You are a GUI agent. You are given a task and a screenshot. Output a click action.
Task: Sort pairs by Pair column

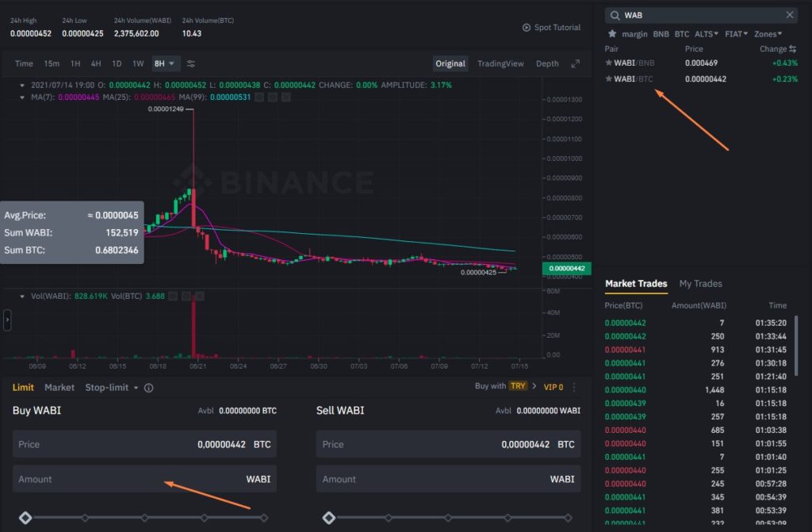point(611,48)
